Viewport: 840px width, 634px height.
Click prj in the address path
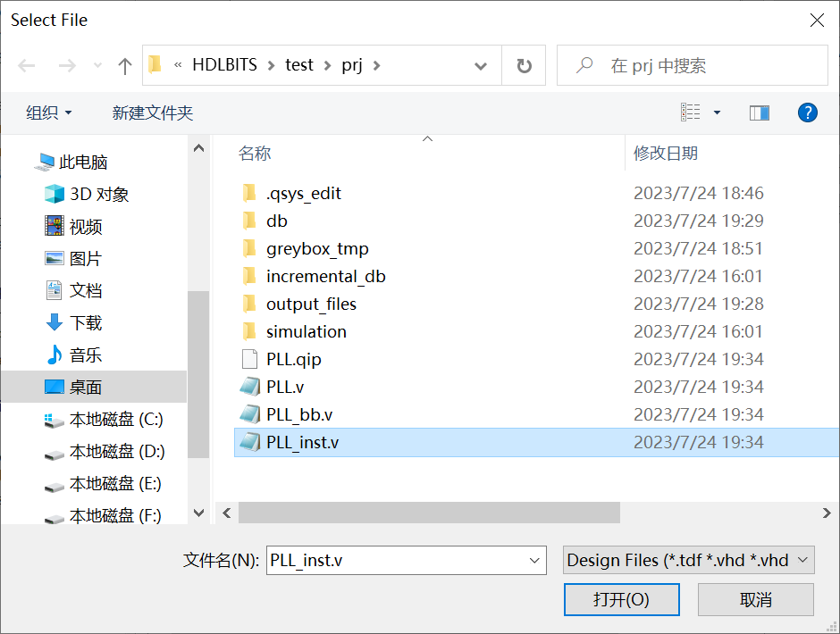(x=352, y=65)
